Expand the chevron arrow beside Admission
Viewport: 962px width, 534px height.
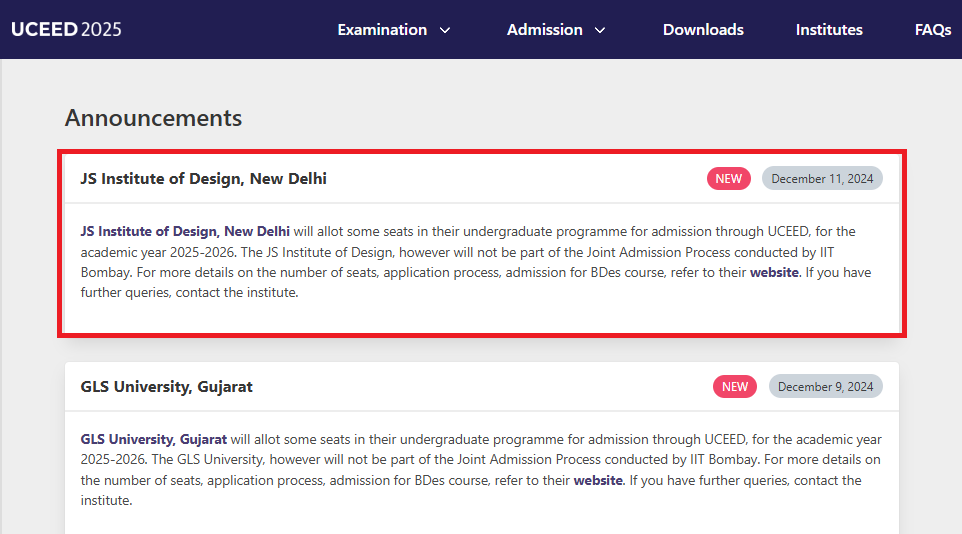click(x=600, y=30)
